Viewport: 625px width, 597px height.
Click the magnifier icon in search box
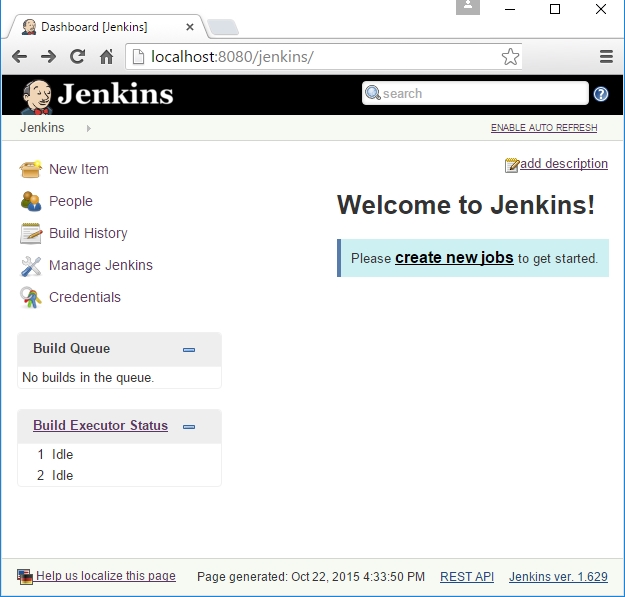point(373,93)
